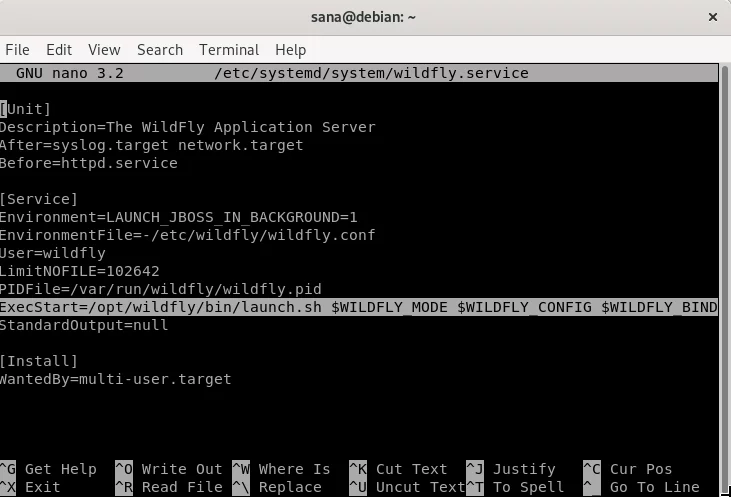Click the ^X Exit shortcut

click(x=30, y=487)
